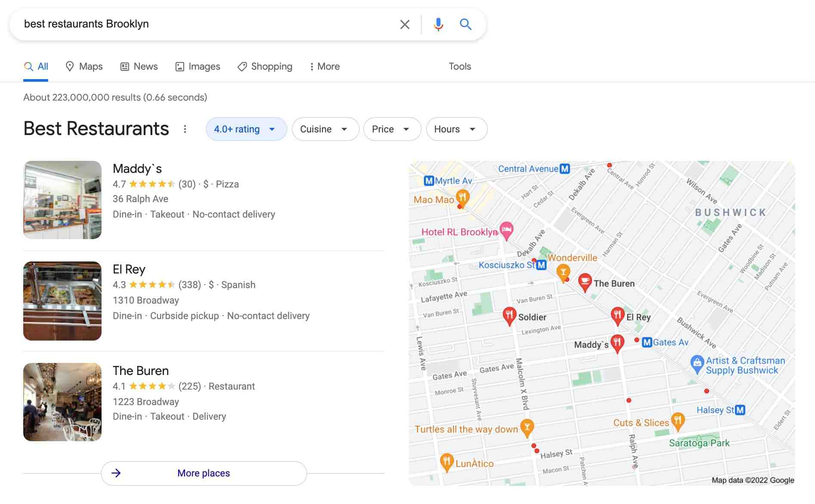The width and height of the screenshot is (815, 504).
Task: Click the Soldier restaurant pin on the map
Action: pyautogui.click(x=509, y=315)
